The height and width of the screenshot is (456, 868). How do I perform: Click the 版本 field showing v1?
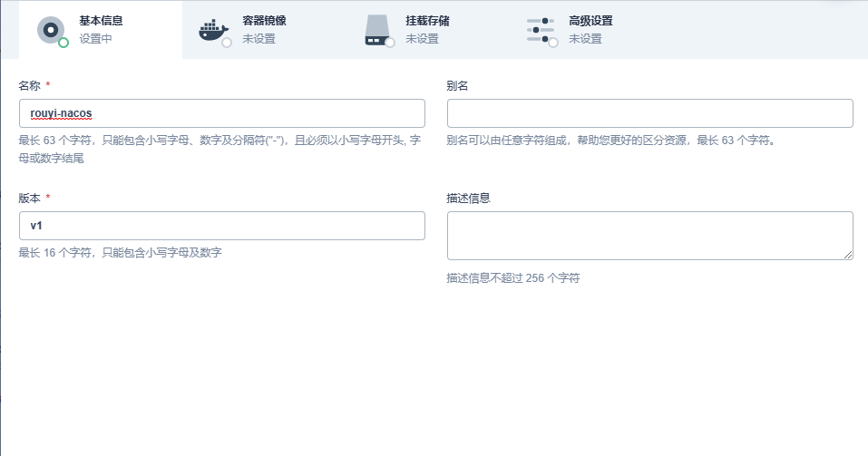[221, 226]
